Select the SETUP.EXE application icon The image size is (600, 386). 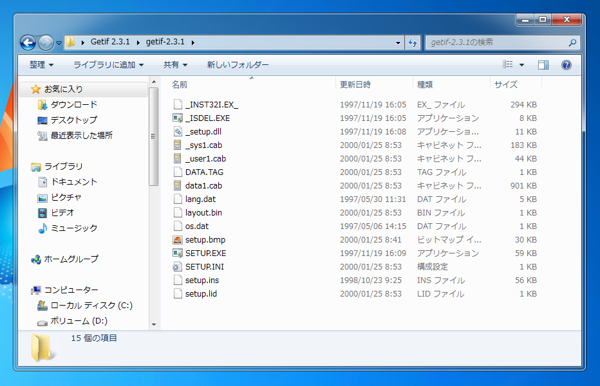click(x=178, y=253)
